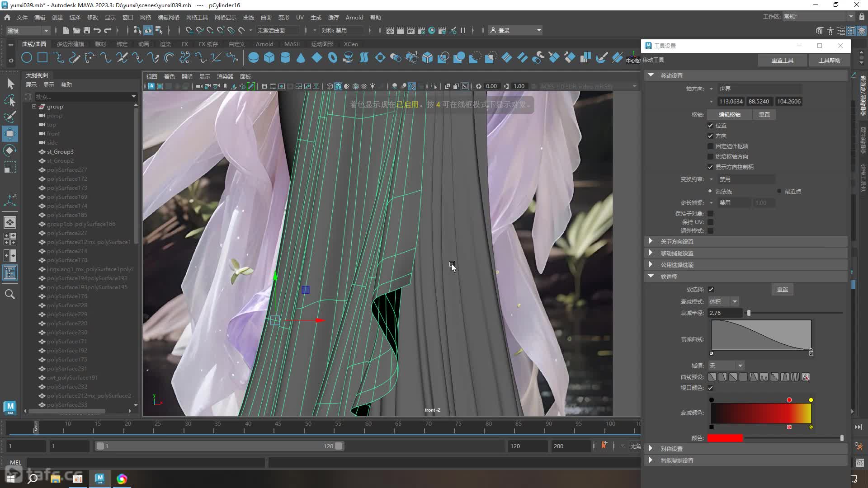Click the soft select 重置 button
The height and width of the screenshot is (488, 868).
coord(783,289)
